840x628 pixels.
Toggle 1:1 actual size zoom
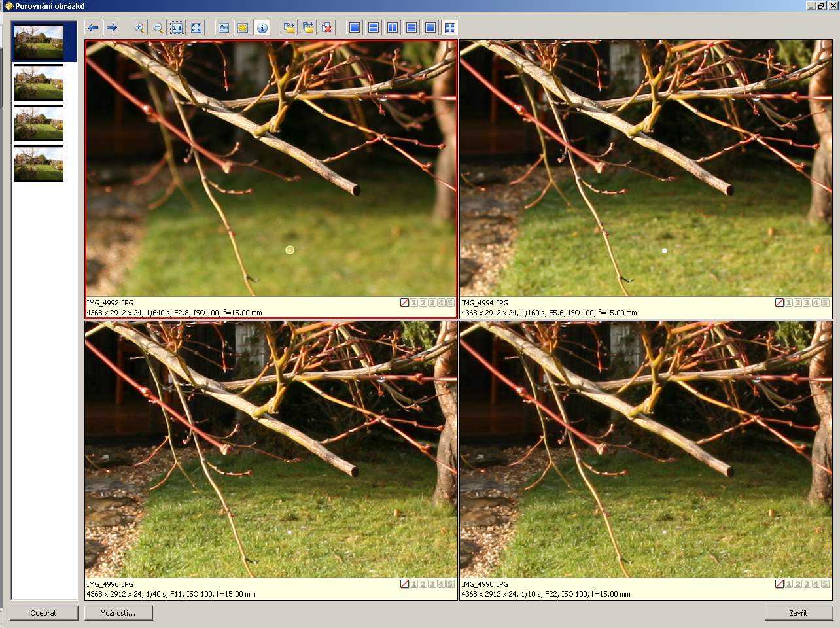[177, 27]
